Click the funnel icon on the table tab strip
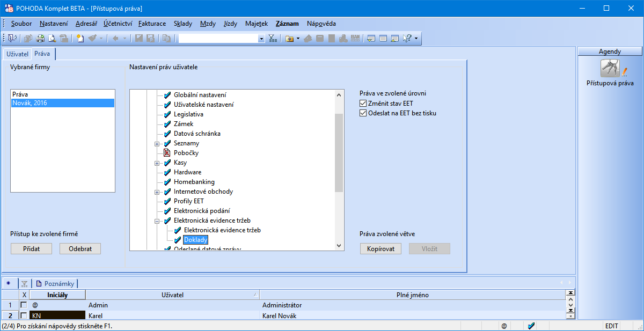 [x=24, y=283]
